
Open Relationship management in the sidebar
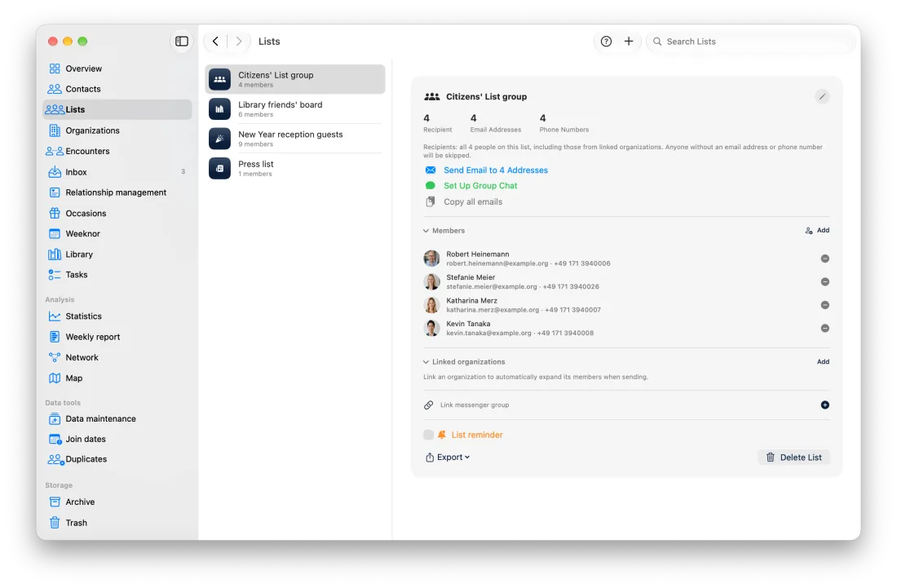(x=117, y=192)
